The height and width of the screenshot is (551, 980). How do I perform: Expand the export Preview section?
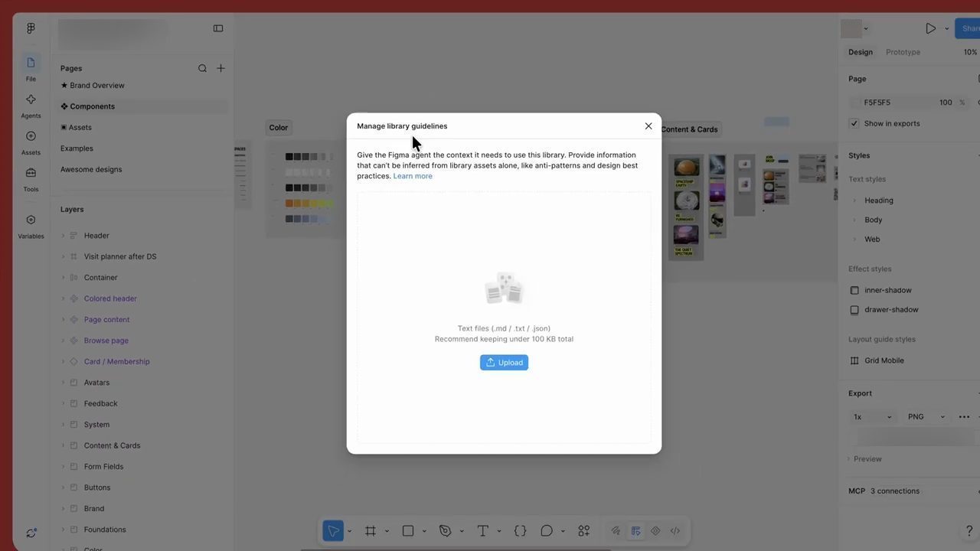coord(865,459)
